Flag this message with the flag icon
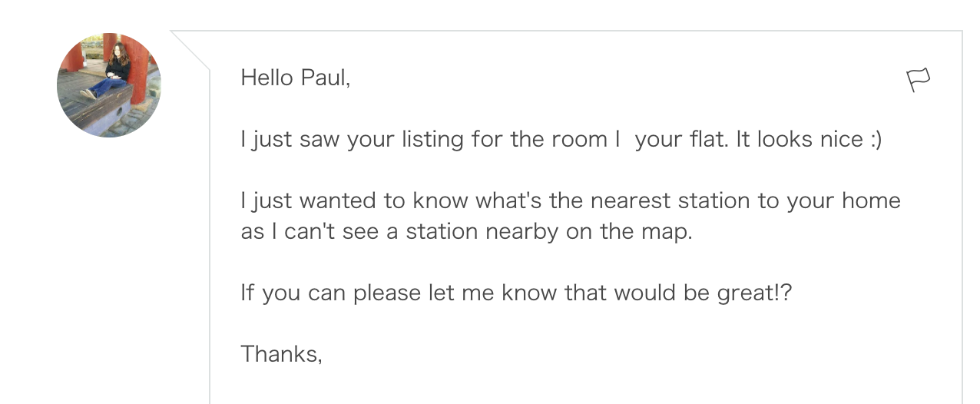The image size is (980, 404). click(x=919, y=80)
